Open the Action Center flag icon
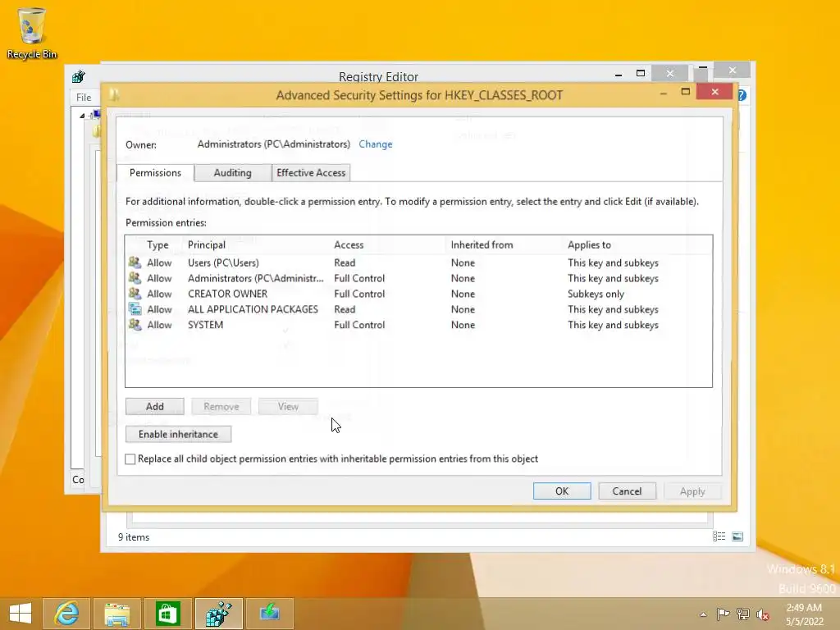This screenshot has width=840, height=630. 724,614
